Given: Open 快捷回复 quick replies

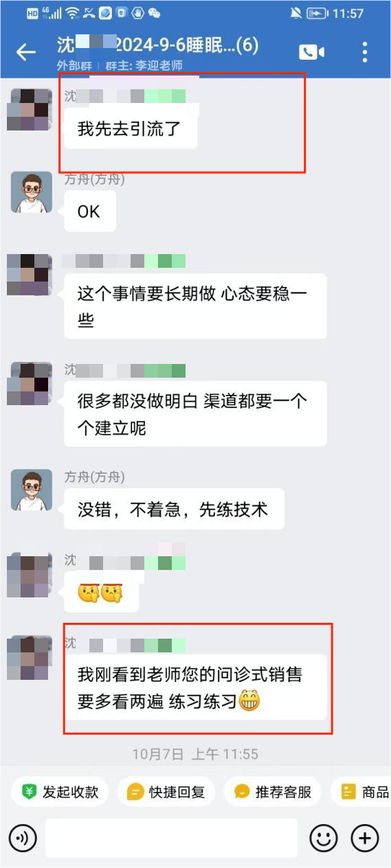Looking at the screenshot, I should [166, 792].
